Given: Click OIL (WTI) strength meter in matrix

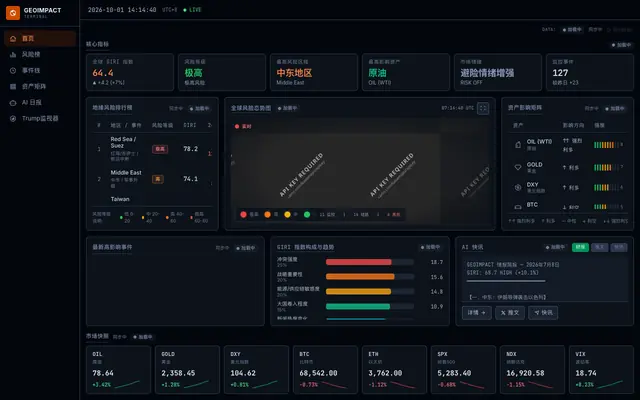Looking at the screenshot, I should [608, 144].
